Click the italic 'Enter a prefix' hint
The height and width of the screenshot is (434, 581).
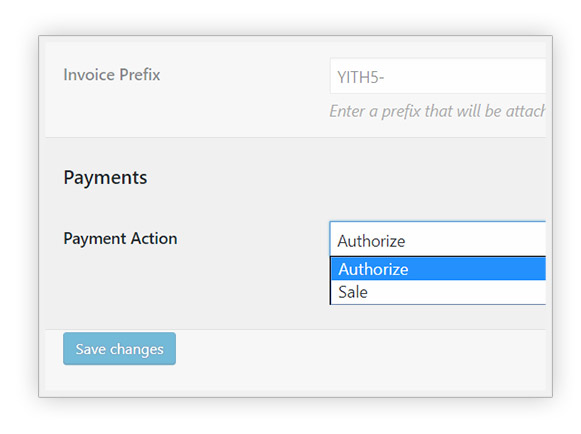coord(437,111)
